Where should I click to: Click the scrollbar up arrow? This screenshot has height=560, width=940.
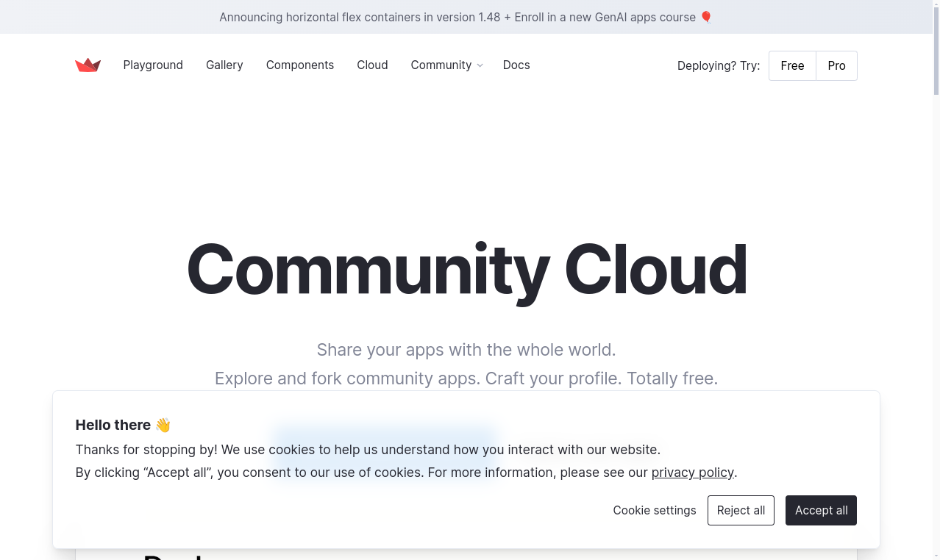(936, 4)
